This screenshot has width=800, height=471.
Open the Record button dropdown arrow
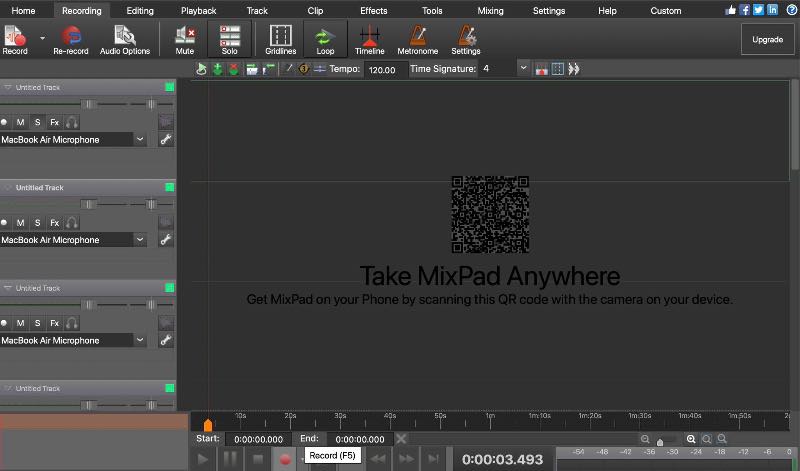click(42, 38)
